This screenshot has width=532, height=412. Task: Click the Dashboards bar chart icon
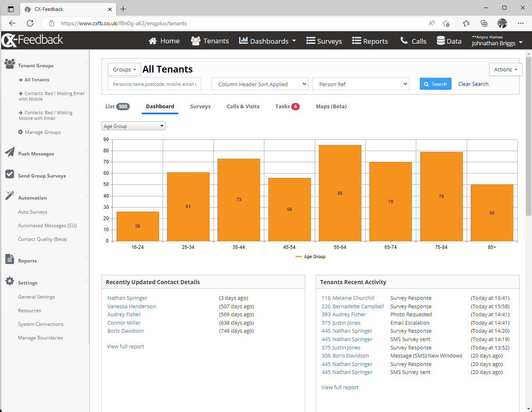pyautogui.click(x=243, y=40)
